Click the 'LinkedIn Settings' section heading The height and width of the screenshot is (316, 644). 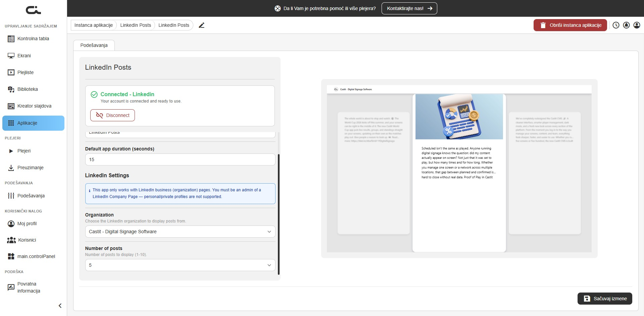[107, 176]
